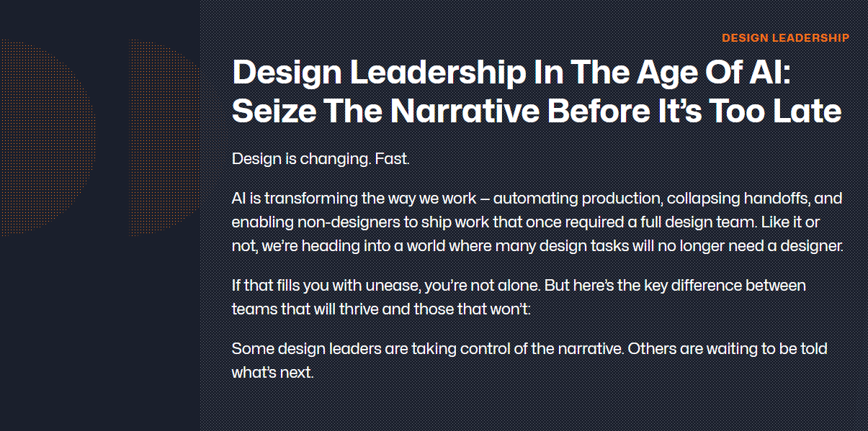This screenshot has height=431, width=868.
Task: Click the phrase 'Others are waiting to be told'
Action: click(x=728, y=349)
